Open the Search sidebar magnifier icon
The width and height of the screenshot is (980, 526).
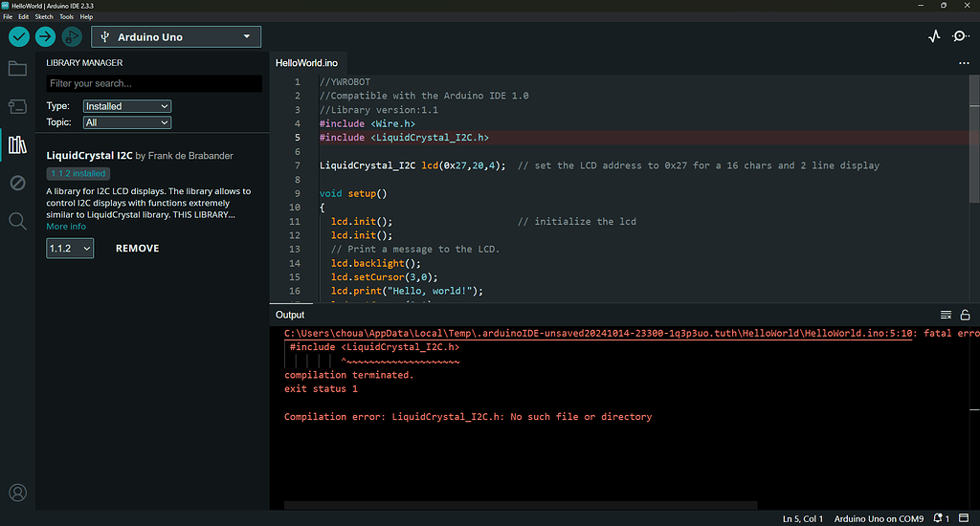[x=17, y=221]
